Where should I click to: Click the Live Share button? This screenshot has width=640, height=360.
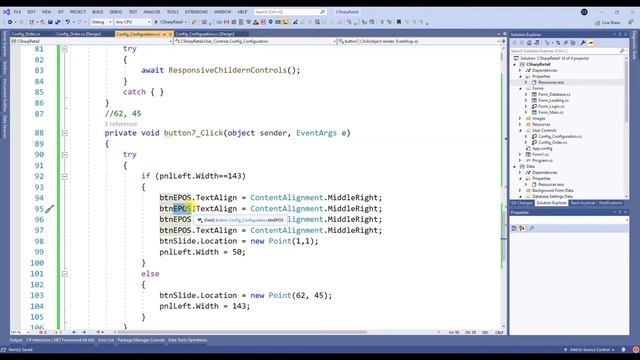[608, 22]
